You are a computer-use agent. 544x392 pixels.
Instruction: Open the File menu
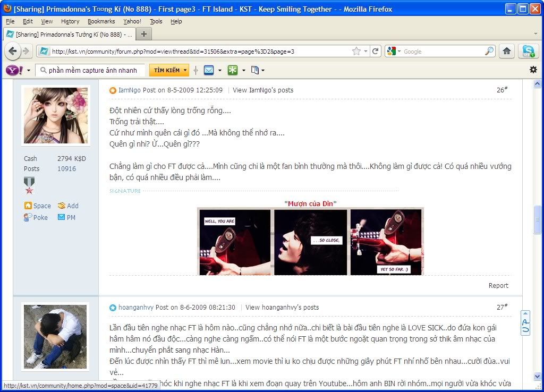pos(11,21)
